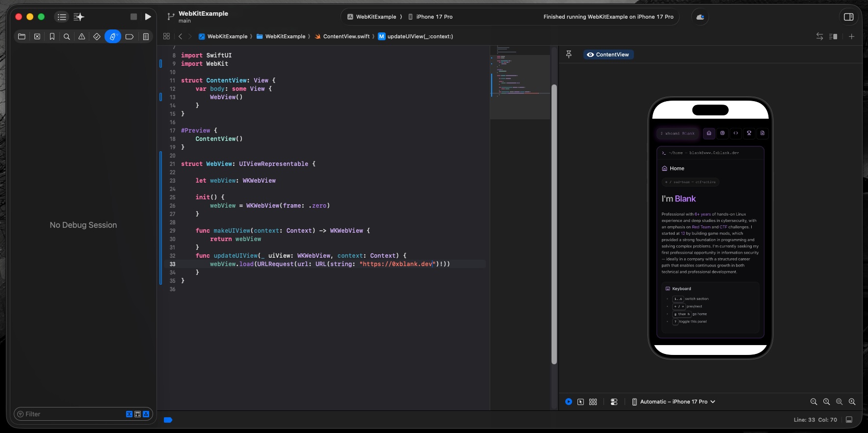Open ContentView.swift breadcrumb
The height and width of the screenshot is (433, 868).
point(342,36)
